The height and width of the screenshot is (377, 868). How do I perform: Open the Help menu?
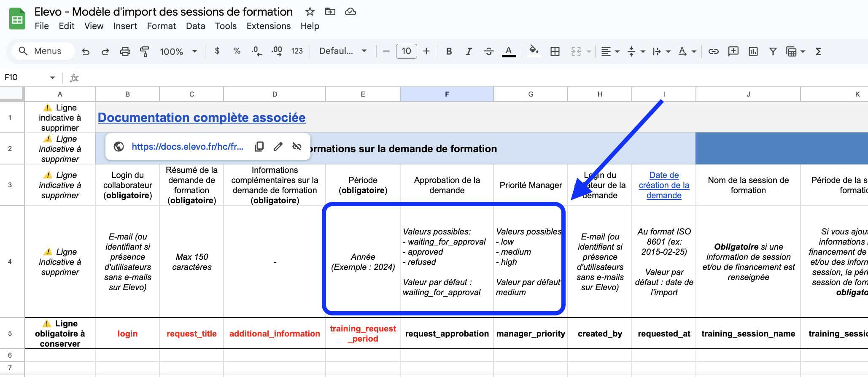tap(310, 26)
